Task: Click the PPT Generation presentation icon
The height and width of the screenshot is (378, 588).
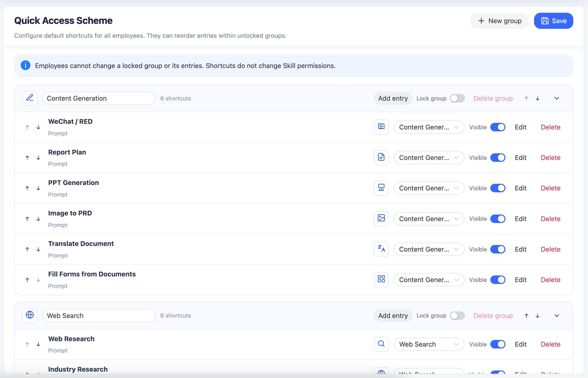Action: [x=381, y=188]
